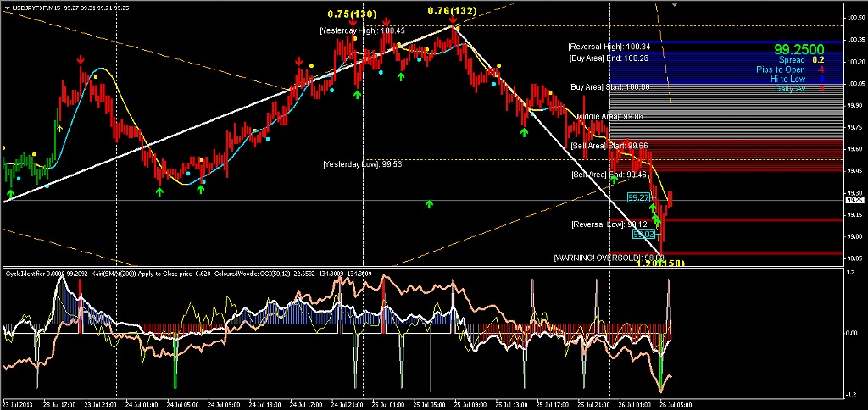Click the [Sell Area] Start: 99.66 label
The height and width of the screenshot is (410, 868).
click(609, 146)
